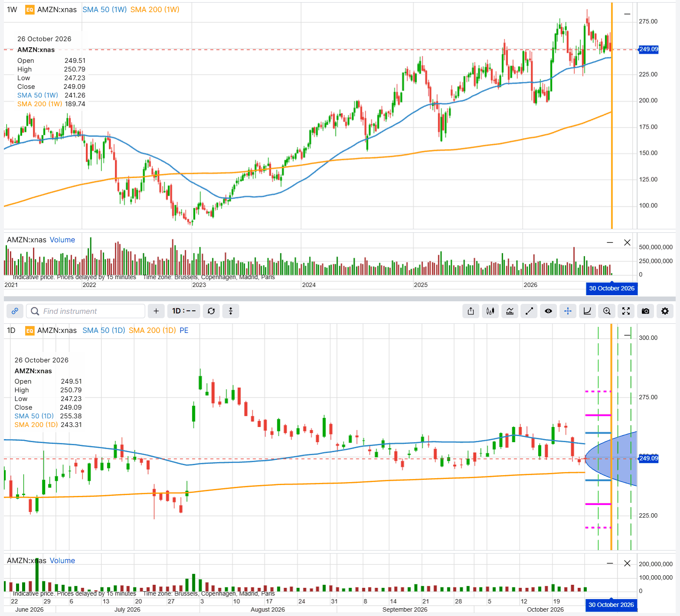Minimize the weekly volume panel
Screen dimensions: 680x616
pyautogui.click(x=610, y=242)
